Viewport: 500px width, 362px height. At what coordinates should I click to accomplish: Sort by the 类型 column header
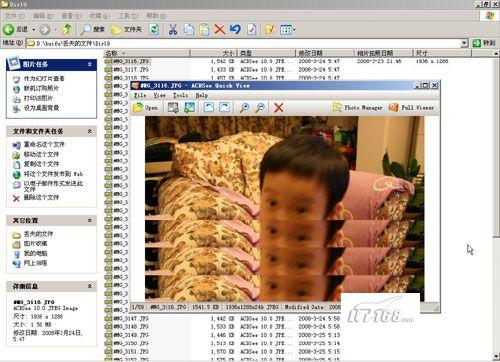pyautogui.click(x=266, y=53)
